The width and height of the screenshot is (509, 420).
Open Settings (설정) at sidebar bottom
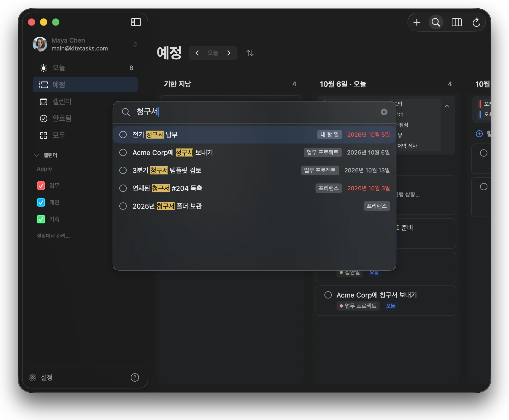pyautogui.click(x=41, y=377)
